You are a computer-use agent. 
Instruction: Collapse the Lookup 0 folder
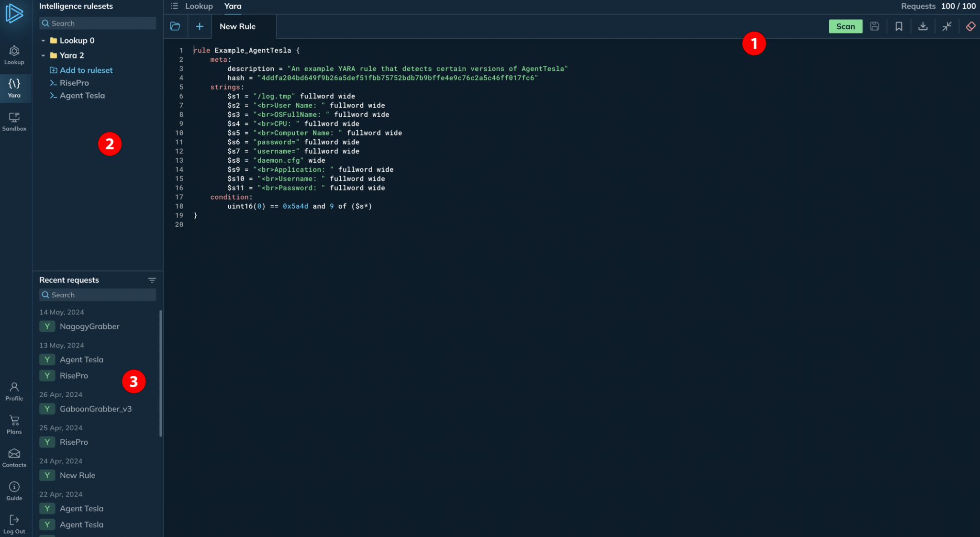pyautogui.click(x=43, y=41)
